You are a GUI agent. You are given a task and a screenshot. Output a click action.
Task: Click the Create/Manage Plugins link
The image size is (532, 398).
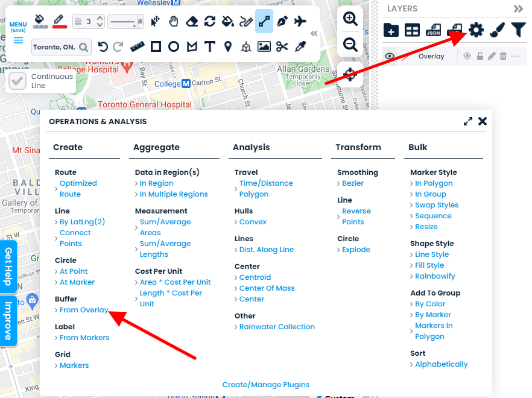tap(265, 385)
